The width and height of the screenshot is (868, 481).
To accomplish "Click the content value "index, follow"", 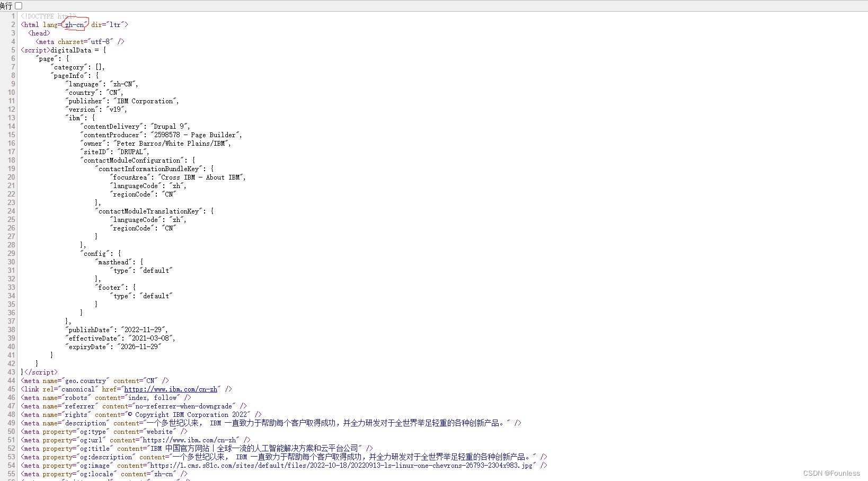I will pos(153,398).
